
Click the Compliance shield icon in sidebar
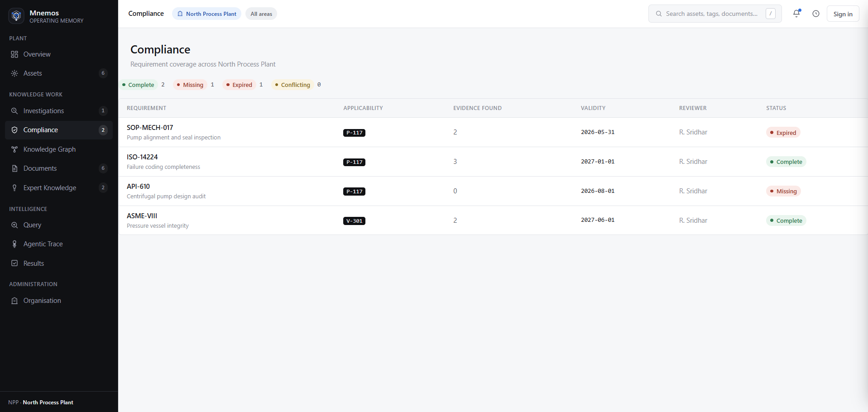14,130
